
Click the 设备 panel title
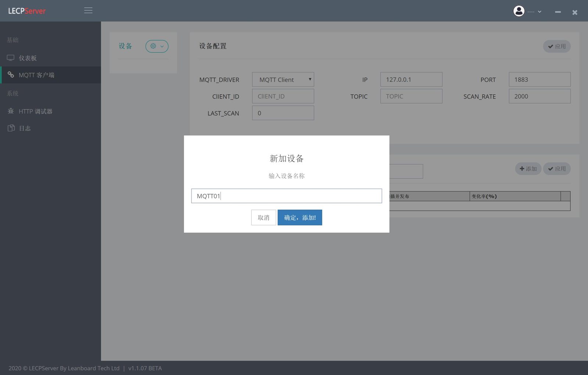click(125, 46)
